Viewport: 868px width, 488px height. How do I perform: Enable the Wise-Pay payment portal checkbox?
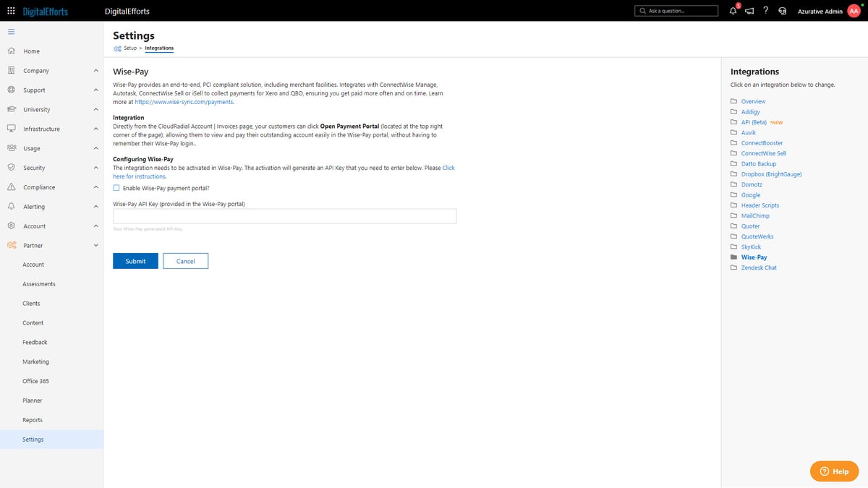tap(116, 187)
